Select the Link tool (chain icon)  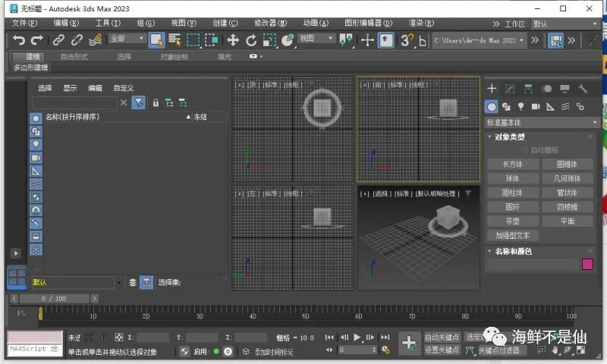pyautogui.click(x=58, y=40)
